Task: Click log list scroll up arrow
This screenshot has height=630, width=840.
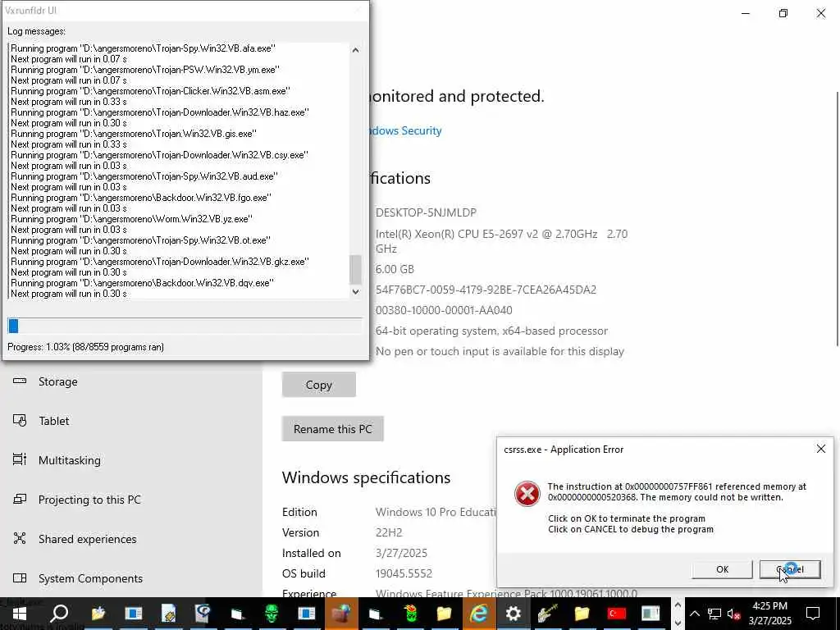Action: pyautogui.click(x=355, y=50)
